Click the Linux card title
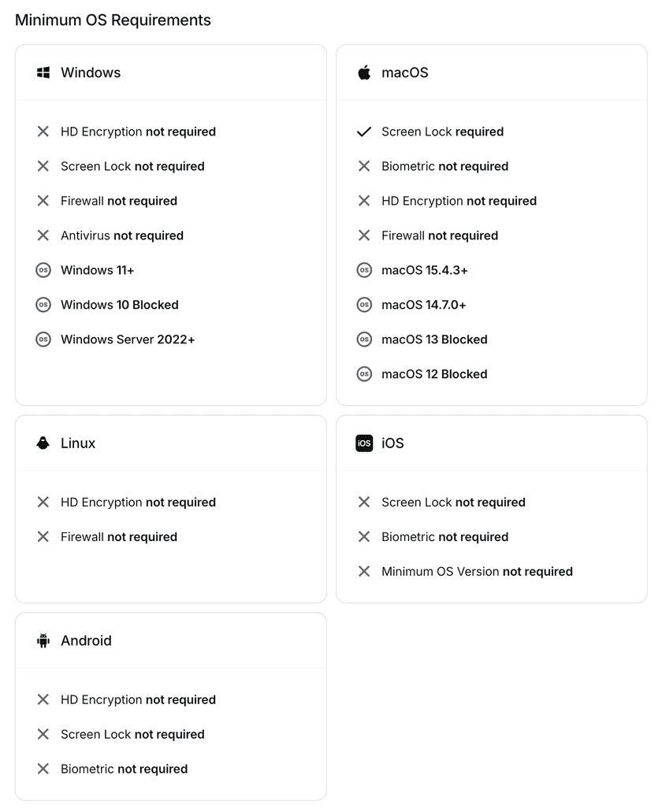 (x=78, y=443)
